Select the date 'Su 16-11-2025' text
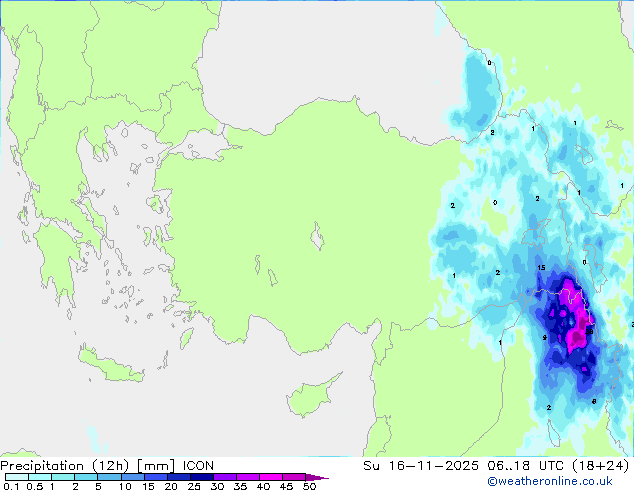The height and width of the screenshot is (490, 634). [x=421, y=466]
